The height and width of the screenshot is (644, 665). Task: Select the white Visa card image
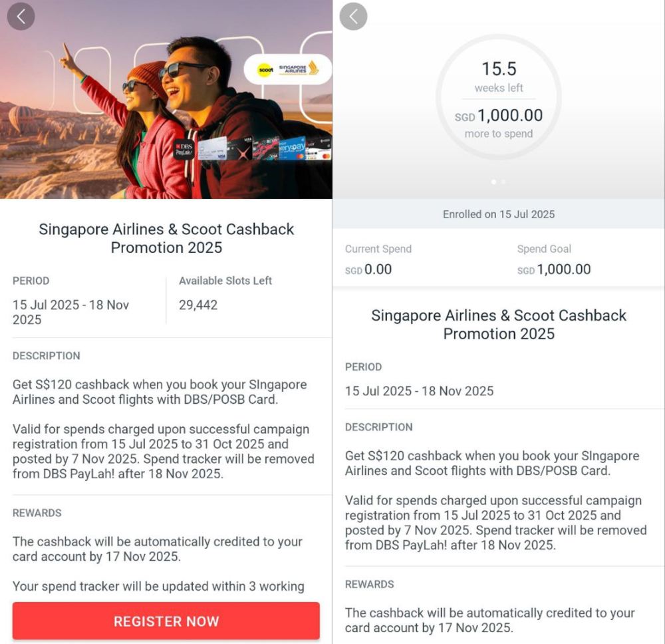point(212,148)
